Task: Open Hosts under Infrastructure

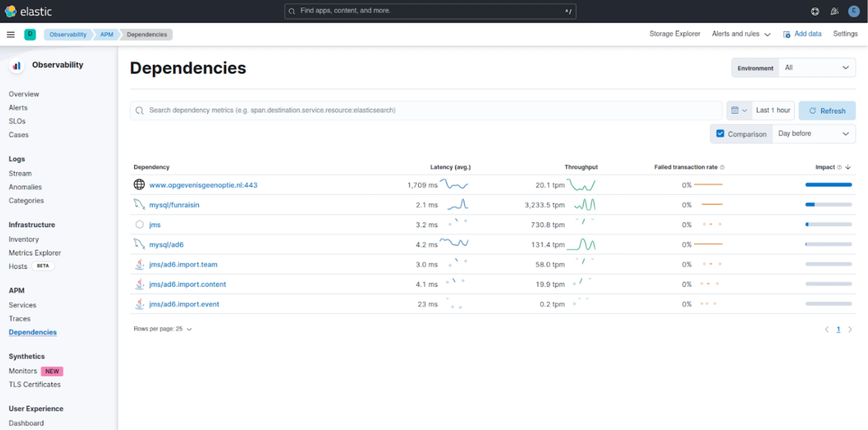Action: click(18, 266)
